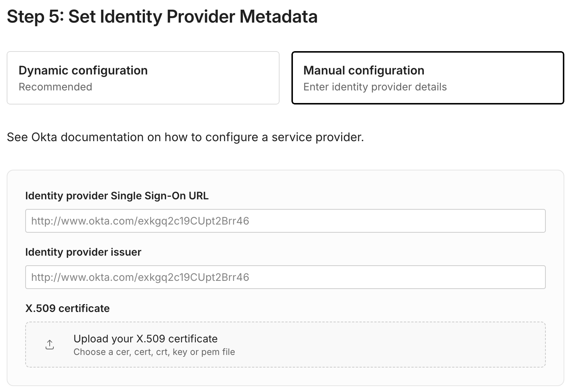Click the Manual configuration label
571x392 pixels.
pyautogui.click(x=364, y=70)
